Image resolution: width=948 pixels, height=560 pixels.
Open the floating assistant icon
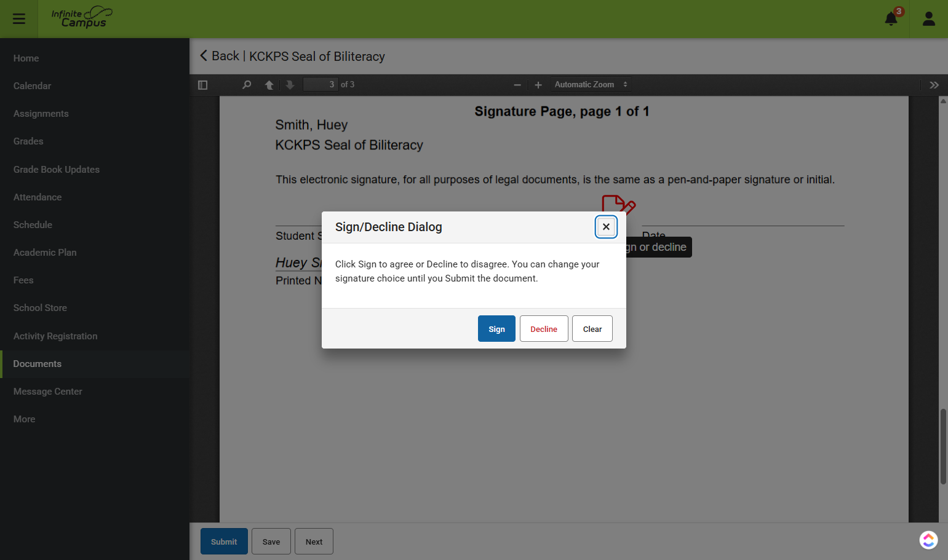pyautogui.click(x=928, y=540)
